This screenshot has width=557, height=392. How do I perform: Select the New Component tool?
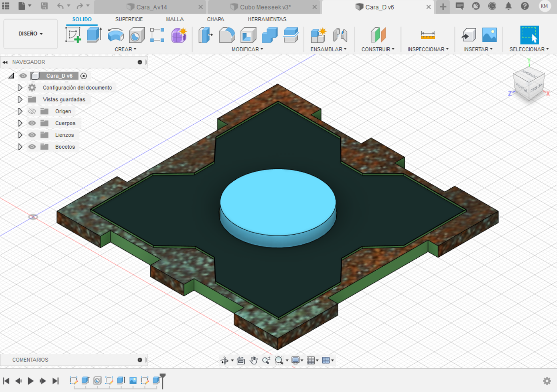click(318, 35)
